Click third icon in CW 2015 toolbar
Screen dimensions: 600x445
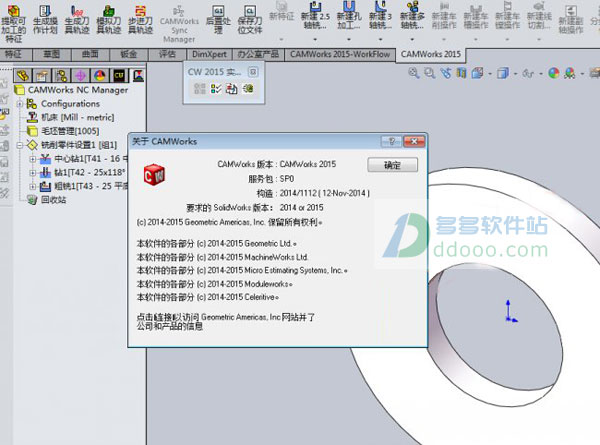click(x=232, y=89)
